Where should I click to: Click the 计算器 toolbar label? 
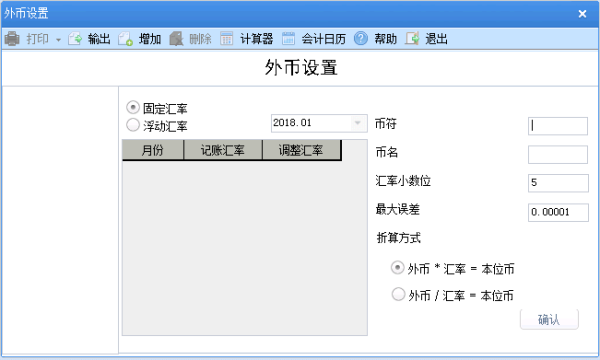pos(257,39)
